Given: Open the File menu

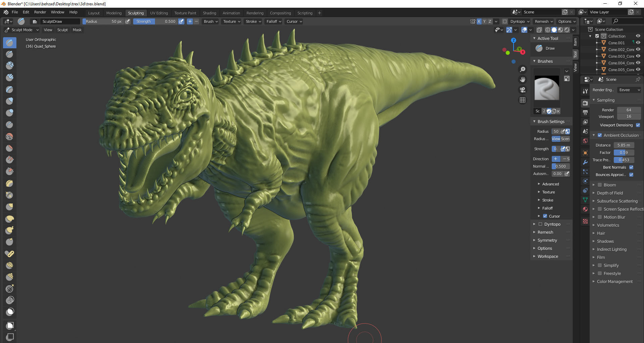Looking at the screenshot, I should 15,12.
